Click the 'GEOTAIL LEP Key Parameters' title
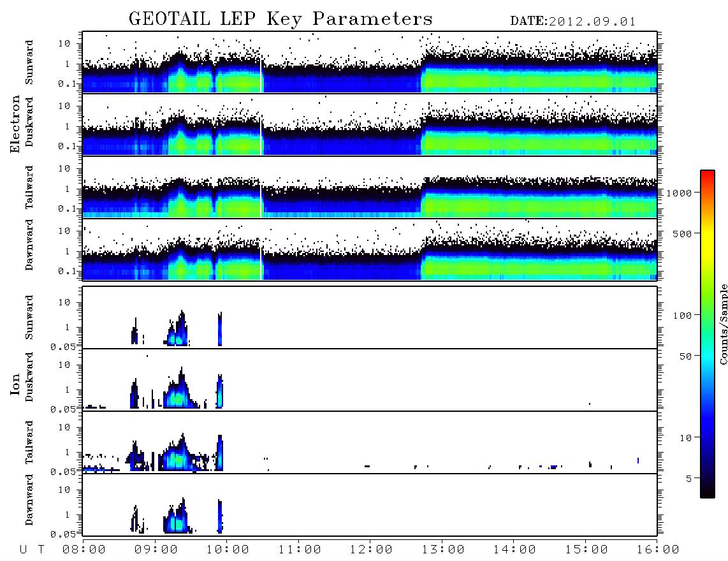 pos(280,19)
